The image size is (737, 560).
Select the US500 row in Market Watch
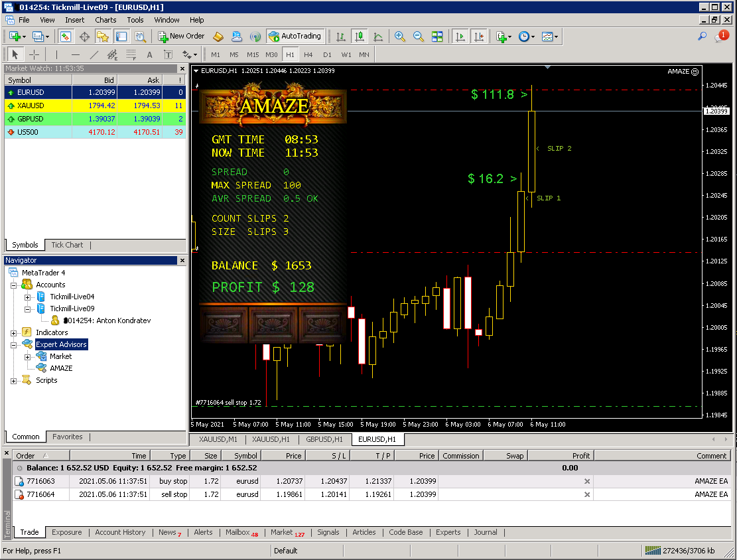(95, 132)
